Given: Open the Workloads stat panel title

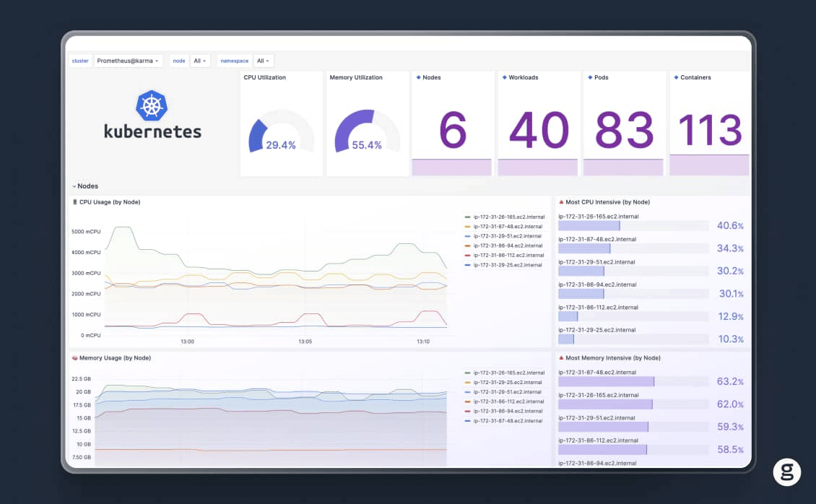Looking at the screenshot, I should (x=523, y=77).
